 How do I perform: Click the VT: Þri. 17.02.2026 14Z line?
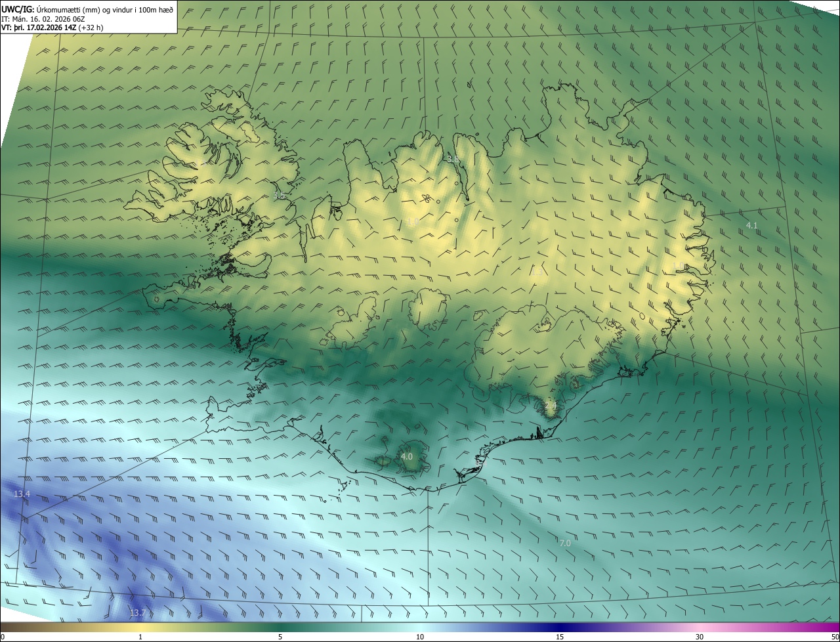(39, 28)
